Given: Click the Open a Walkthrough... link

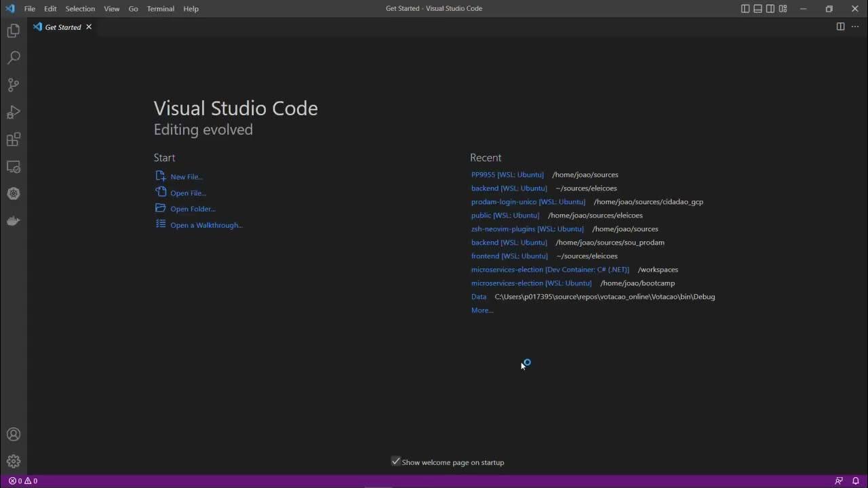Looking at the screenshot, I should tap(207, 226).
